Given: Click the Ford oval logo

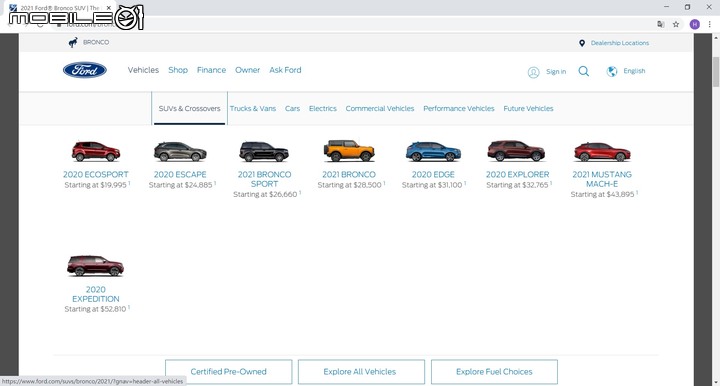Looking at the screenshot, I should (x=85, y=70).
